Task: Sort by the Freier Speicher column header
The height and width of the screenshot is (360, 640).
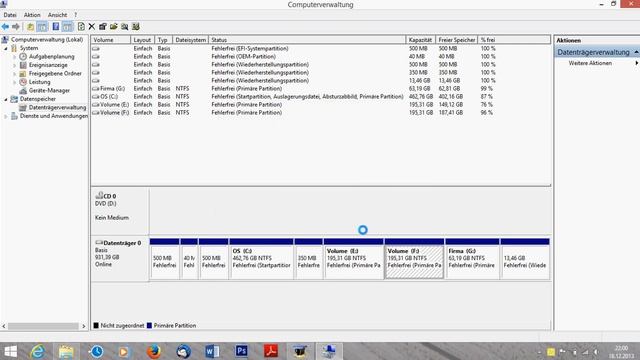Action: (x=456, y=40)
